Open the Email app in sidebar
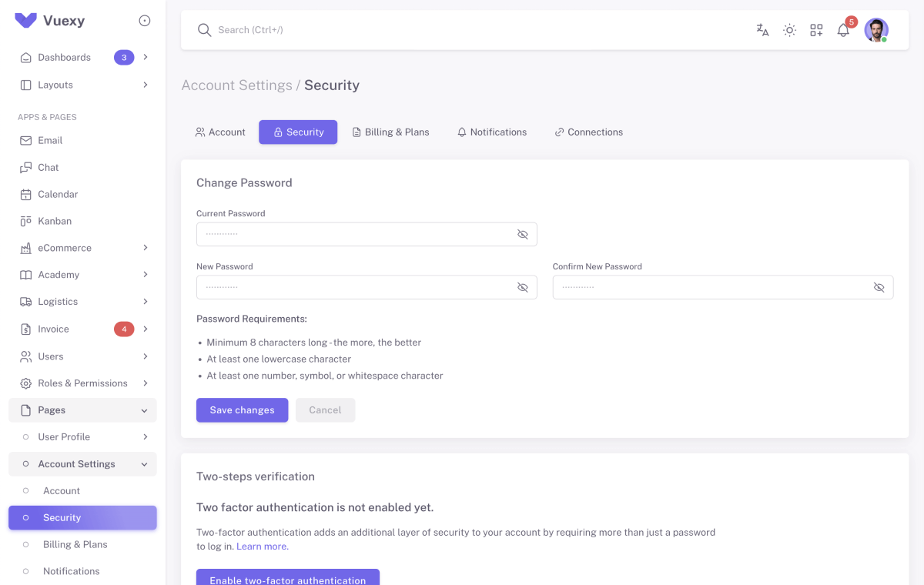 50,140
